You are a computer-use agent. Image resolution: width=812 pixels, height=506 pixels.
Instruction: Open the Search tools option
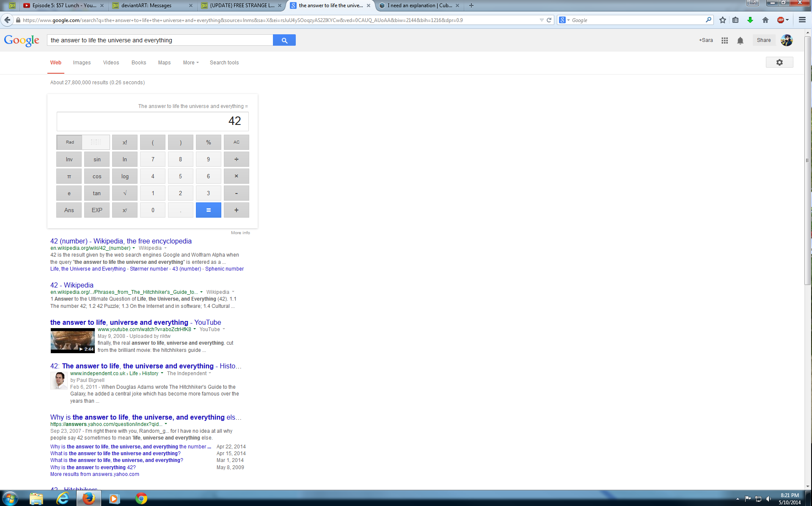click(224, 63)
